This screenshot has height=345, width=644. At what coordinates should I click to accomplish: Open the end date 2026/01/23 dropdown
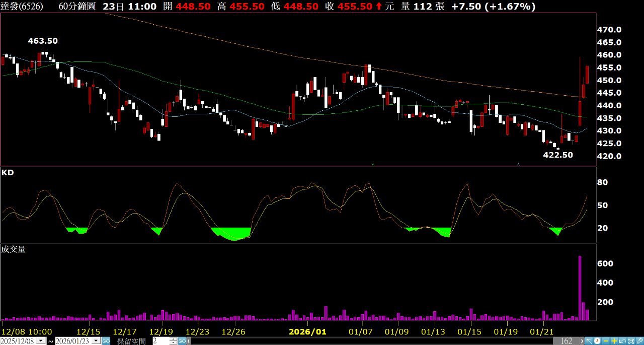pyautogui.click(x=96, y=341)
